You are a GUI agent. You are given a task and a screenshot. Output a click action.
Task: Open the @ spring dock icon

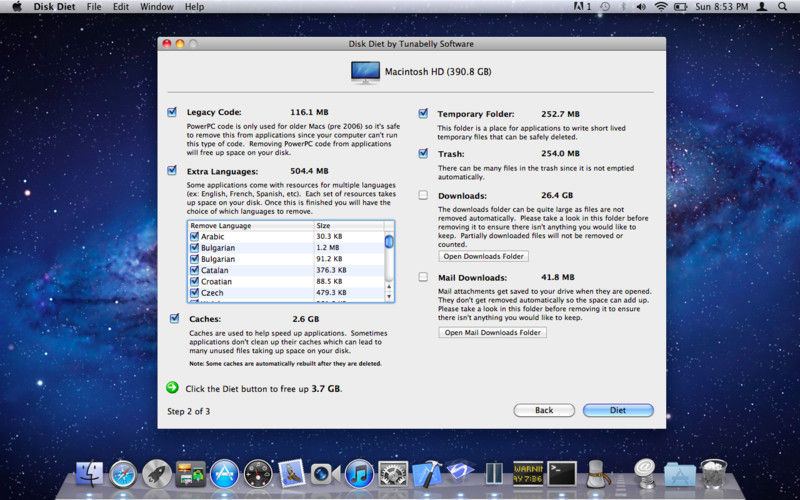pos(646,473)
